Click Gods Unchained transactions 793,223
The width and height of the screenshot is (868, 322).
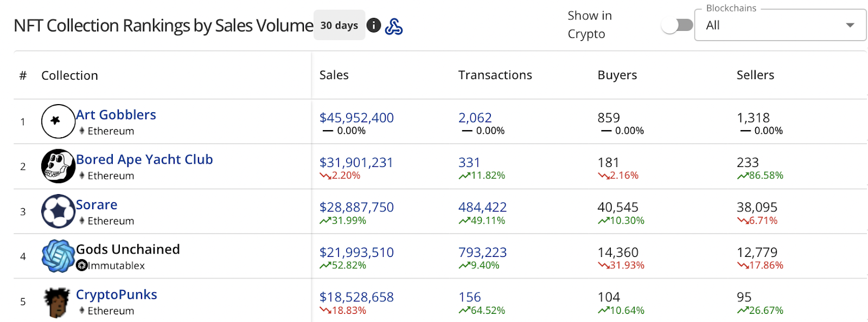point(483,252)
